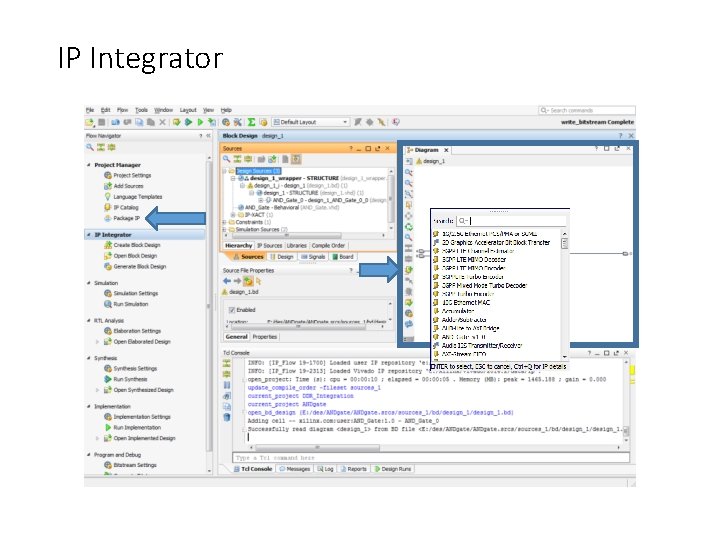Click the Search commands field
Viewport: 720px width, 540px height.
[x=587, y=110]
